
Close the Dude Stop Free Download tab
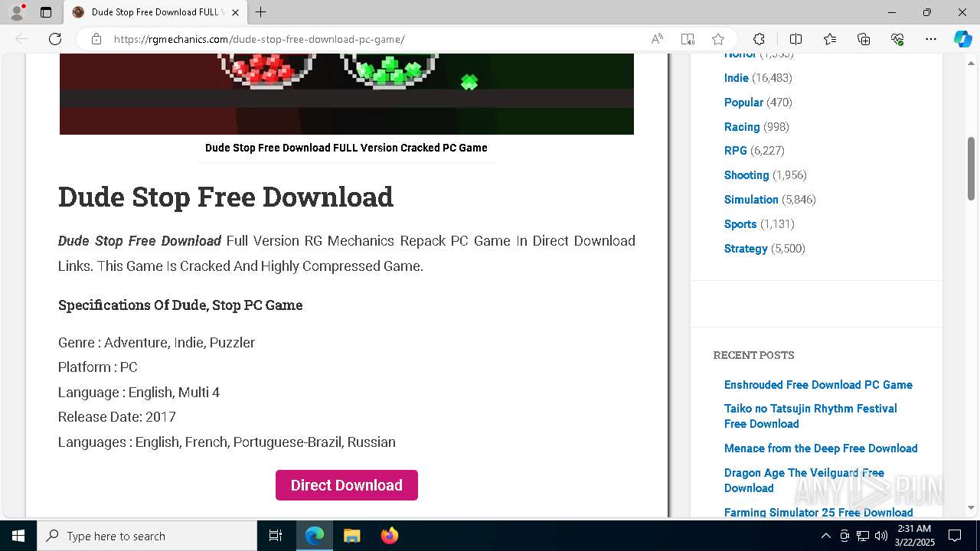(x=235, y=12)
